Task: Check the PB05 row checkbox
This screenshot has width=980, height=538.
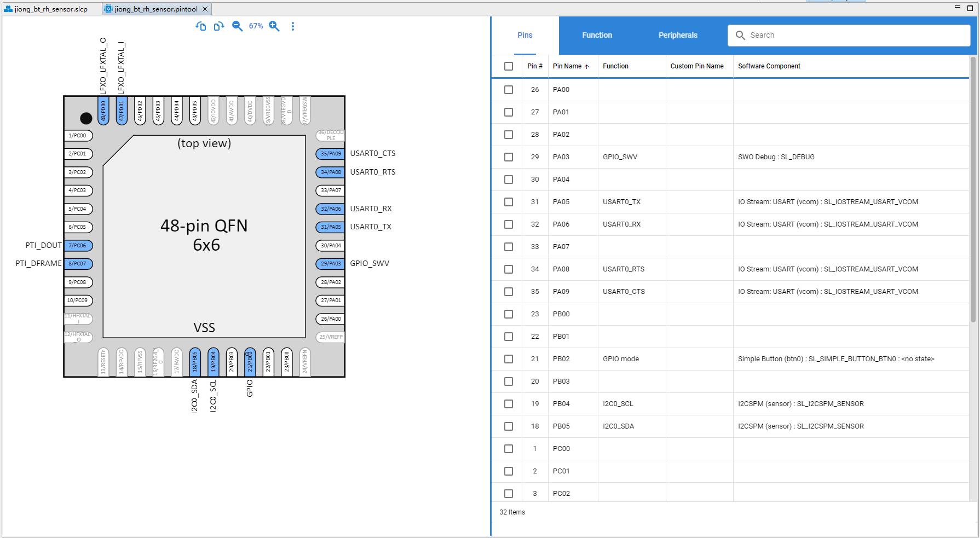Action: click(509, 426)
